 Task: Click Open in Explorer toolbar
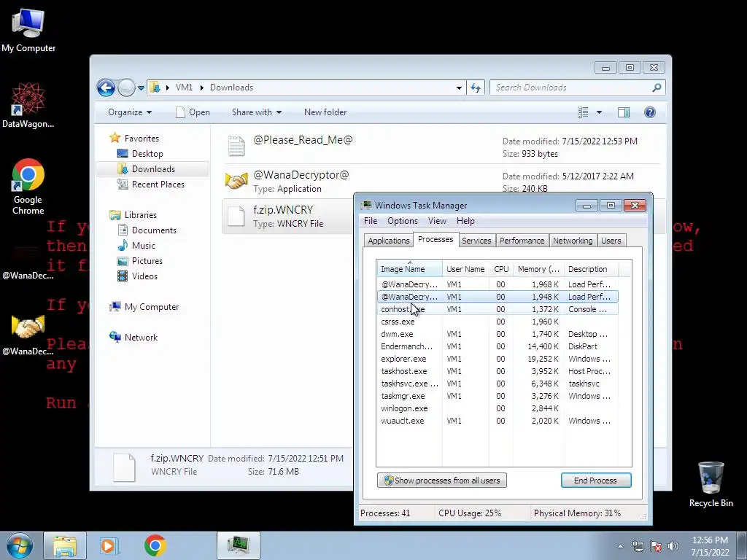coord(193,112)
